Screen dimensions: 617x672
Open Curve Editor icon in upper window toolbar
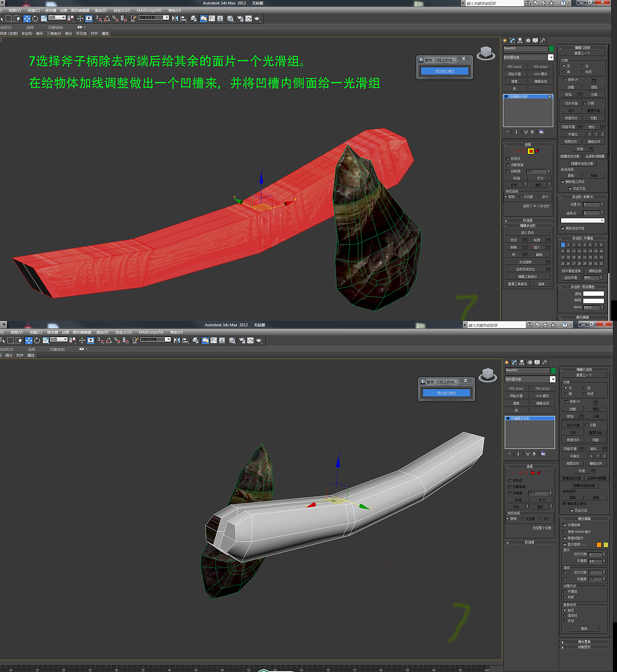tap(212, 18)
